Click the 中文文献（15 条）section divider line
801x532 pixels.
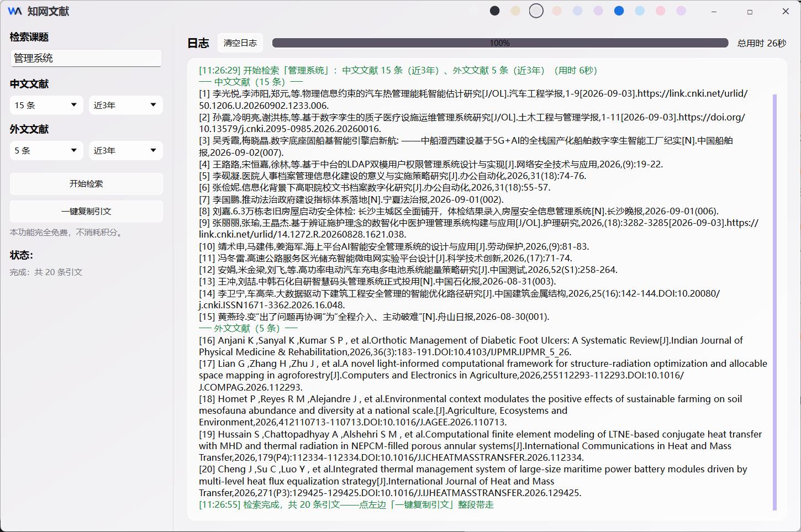(x=251, y=82)
